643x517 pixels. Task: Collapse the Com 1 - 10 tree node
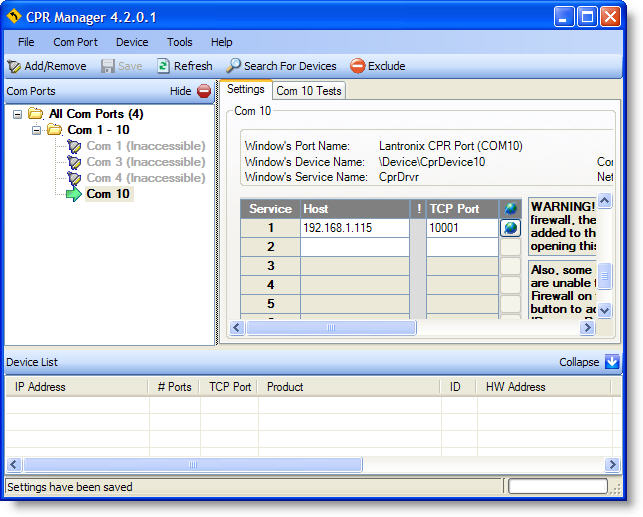pyautogui.click(x=36, y=130)
